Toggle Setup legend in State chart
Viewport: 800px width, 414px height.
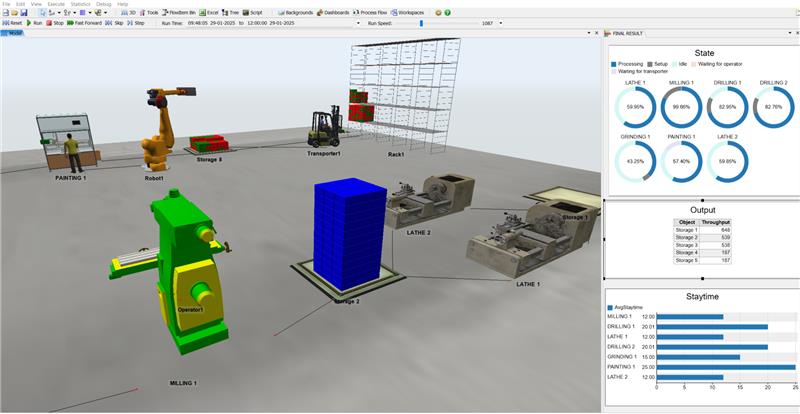656,64
